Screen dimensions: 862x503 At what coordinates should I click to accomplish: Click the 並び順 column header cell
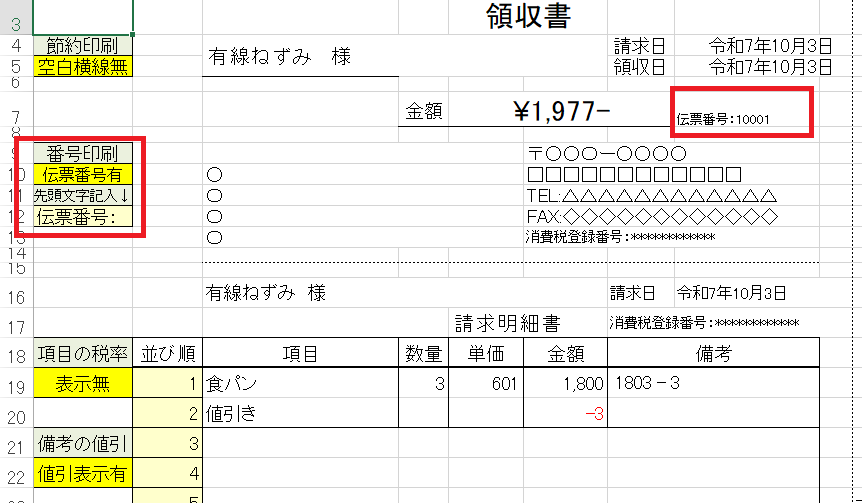[x=167, y=352]
